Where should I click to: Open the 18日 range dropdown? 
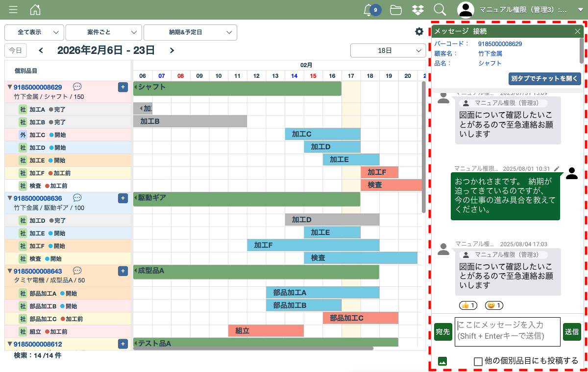point(388,50)
